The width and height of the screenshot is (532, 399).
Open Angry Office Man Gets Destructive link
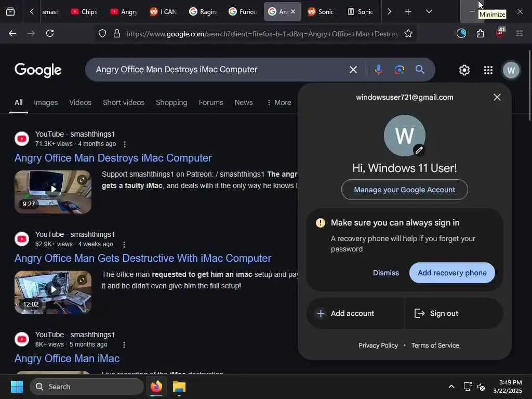pos(143,258)
